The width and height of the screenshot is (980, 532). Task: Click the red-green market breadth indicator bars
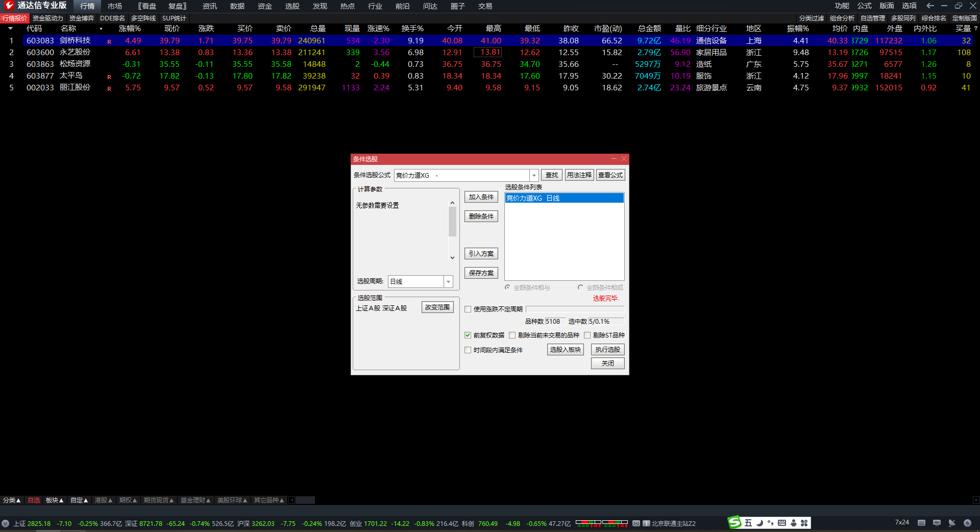click(602, 523)
